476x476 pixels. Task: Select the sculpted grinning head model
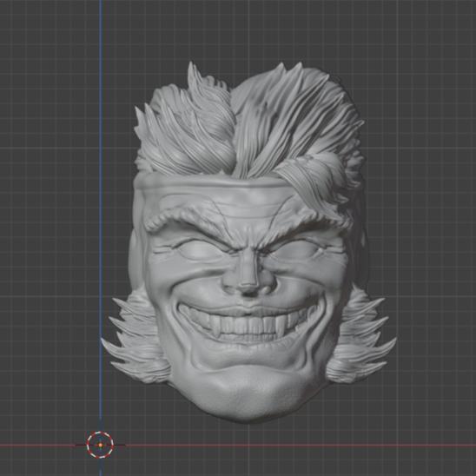point(248,243)
